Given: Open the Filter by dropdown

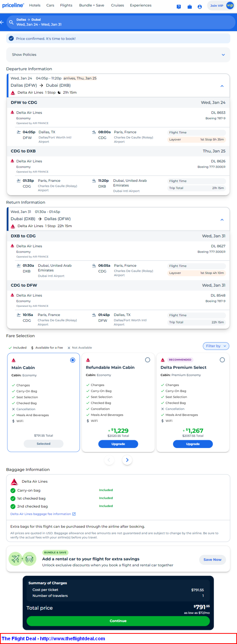Looking at the screenshot, I should point(216,346).
